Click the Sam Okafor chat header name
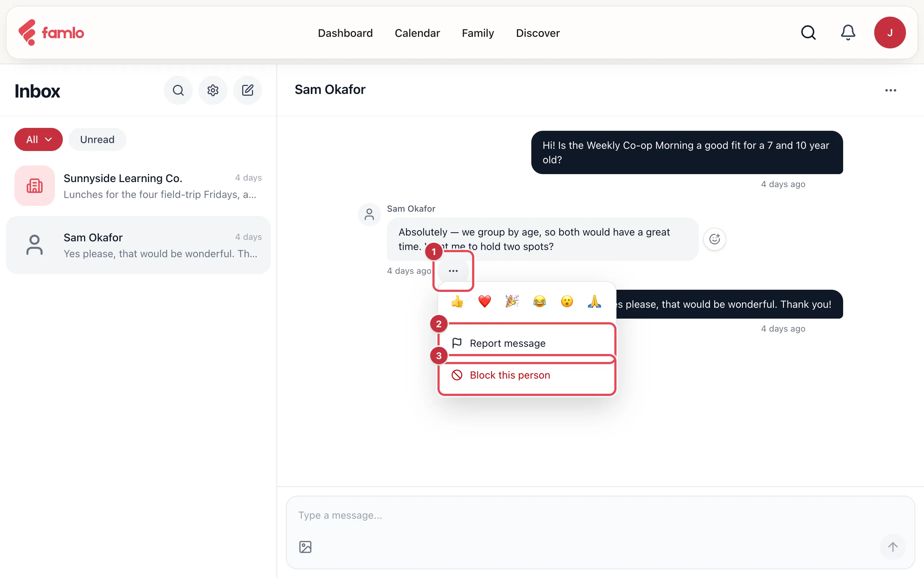924x578 pixels. coord(330,90)
